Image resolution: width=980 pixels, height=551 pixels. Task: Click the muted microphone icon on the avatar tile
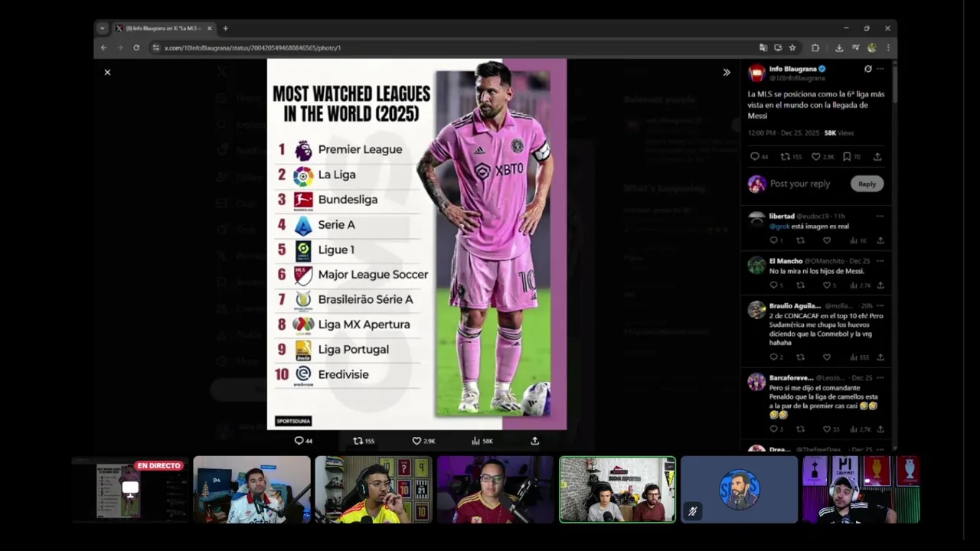pos(692,511)
